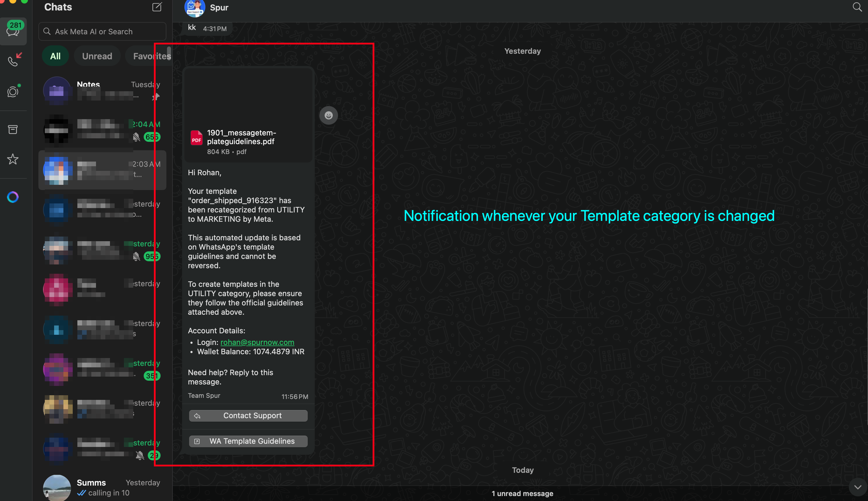The width and height of the screenshot is (868, 501).
Task: Click the Wallet Balance: 1074.4879 INR line
Action: [250, 352]
